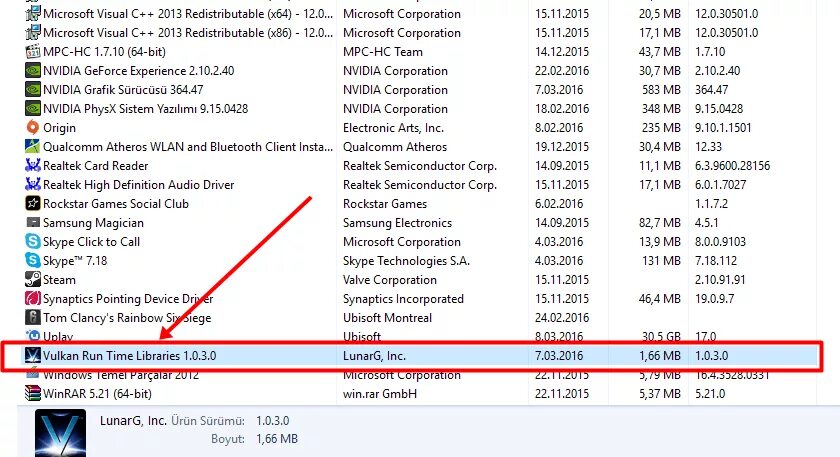This screenshot has height=457, width=840.
Task: Click publisher Valve Corporation
Action: (390, 280)
